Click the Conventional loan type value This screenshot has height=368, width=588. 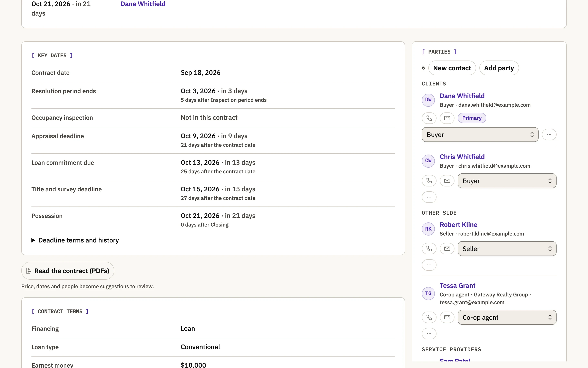200,347
